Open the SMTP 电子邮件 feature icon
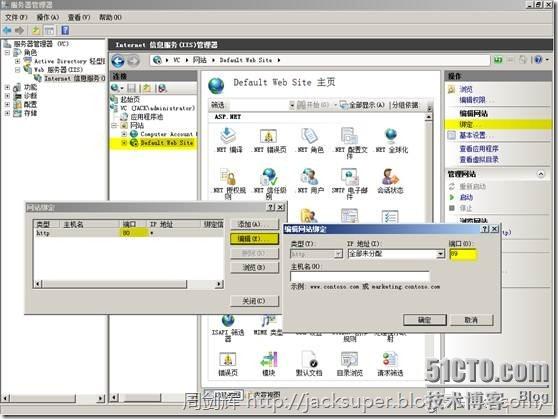Image resolution: width=558 pixels, height=419 pixels. (349, 183)
